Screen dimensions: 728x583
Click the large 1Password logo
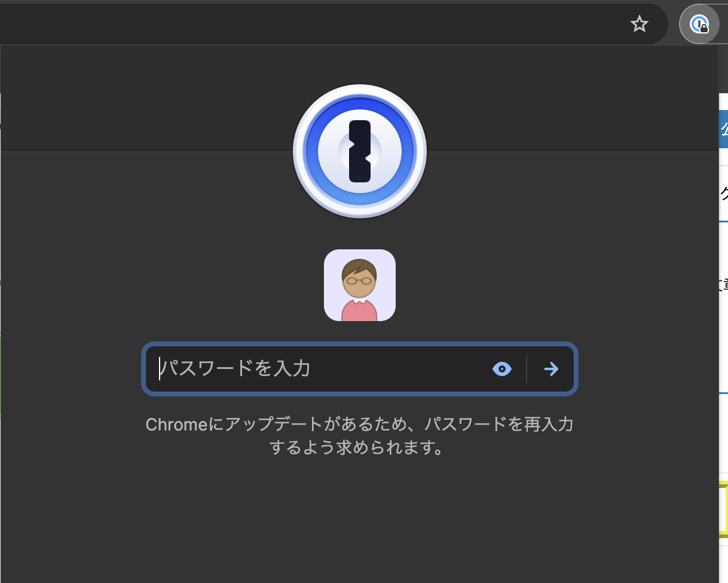tap(360, 151)
